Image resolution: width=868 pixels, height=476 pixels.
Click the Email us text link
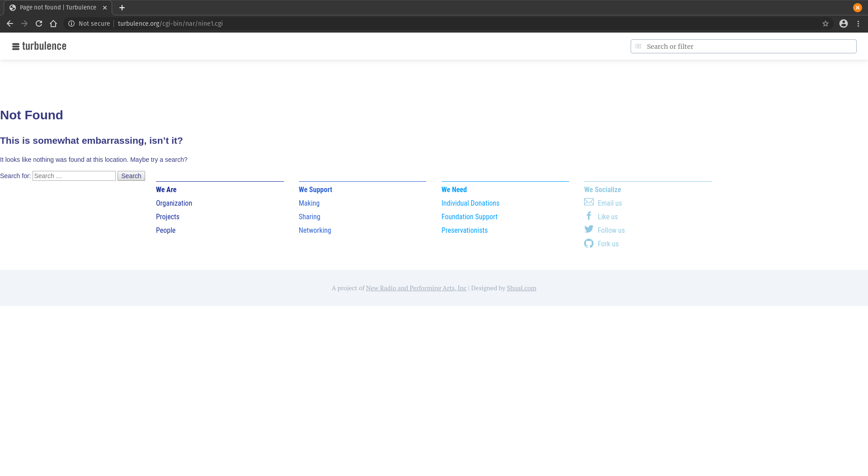(610, 203)
